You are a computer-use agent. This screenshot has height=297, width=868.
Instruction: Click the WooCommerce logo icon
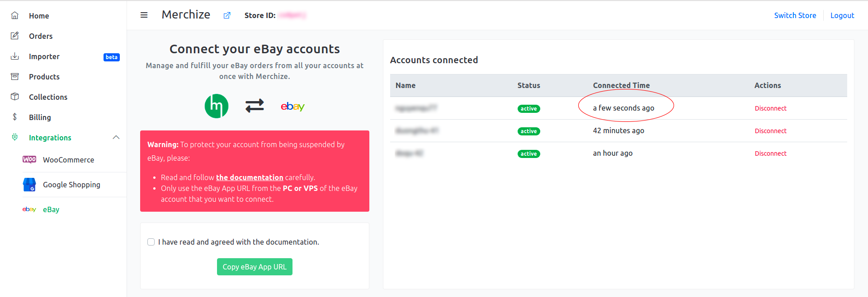(x=29, y=159)
